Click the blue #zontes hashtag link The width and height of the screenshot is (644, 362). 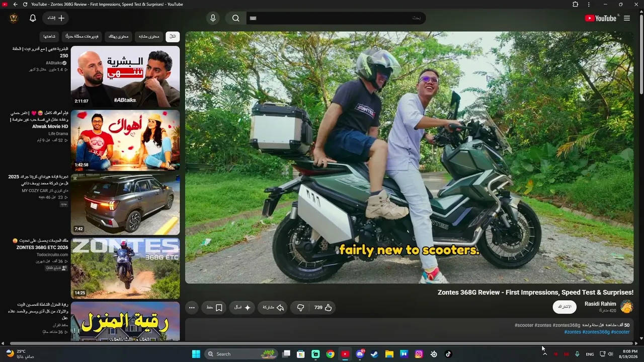pyautogui.click(x=573, y=332)
